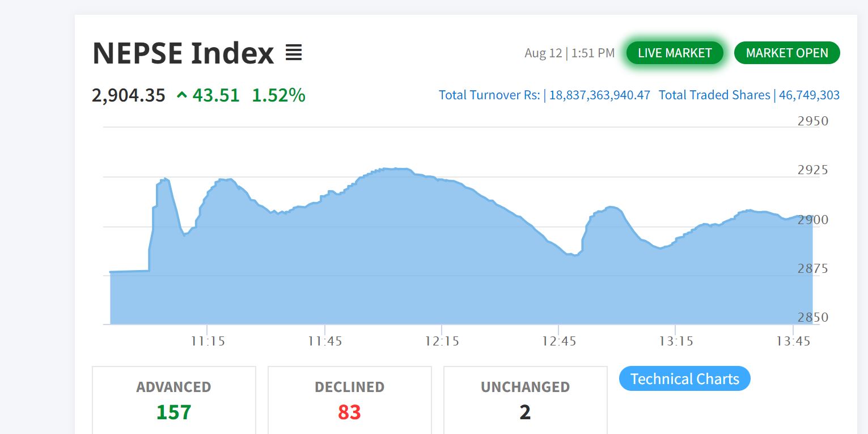Click the Total Traded Shares label
The height and width of the screenshot is (434, 868).
click(714, 95)
